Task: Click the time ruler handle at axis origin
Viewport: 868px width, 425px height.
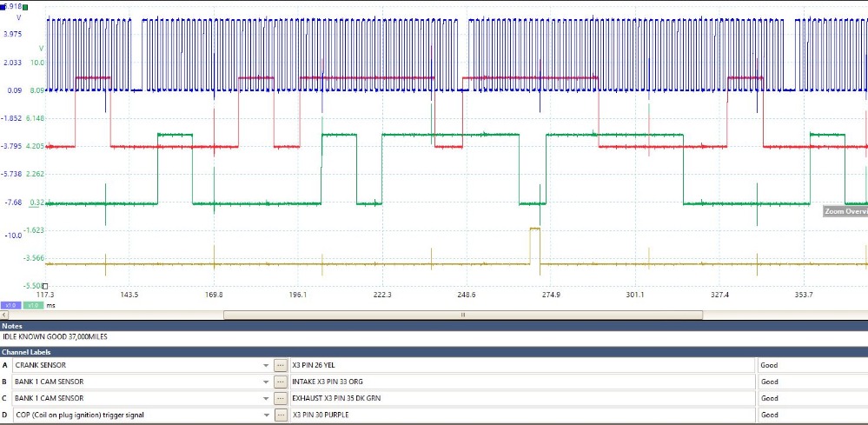Action: [45, 286]
